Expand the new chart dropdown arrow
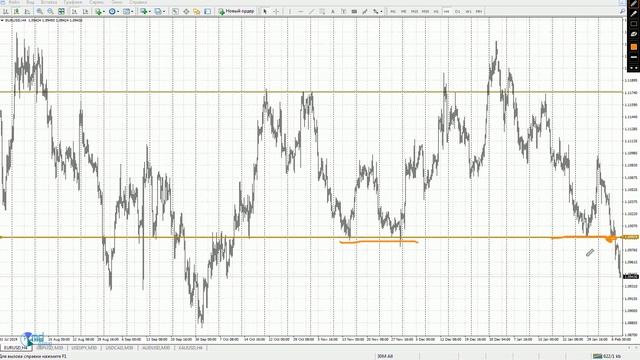Image resolution: width=640 pixels, height=360 pixels. coord(150,11)
